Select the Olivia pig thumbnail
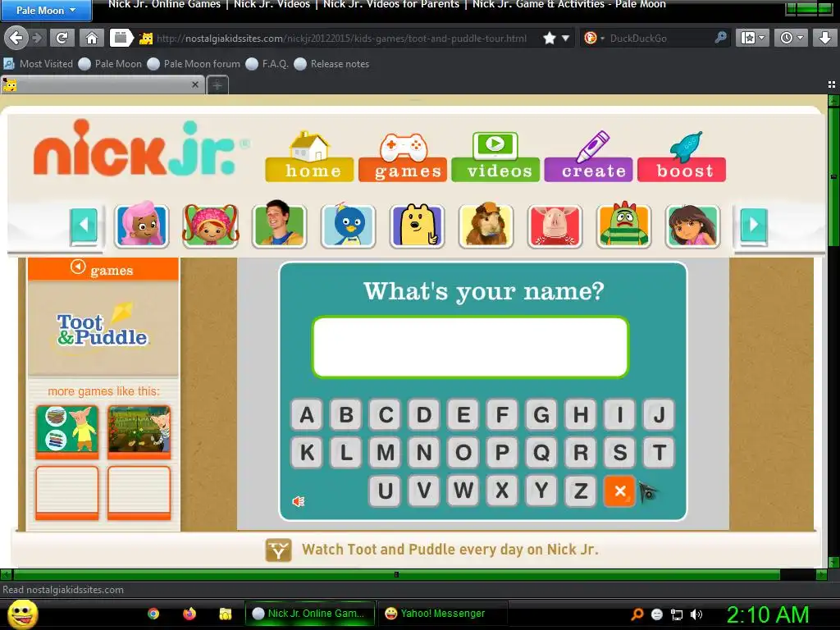The width and height of the screenshot is (840, 630). (555, 225)
